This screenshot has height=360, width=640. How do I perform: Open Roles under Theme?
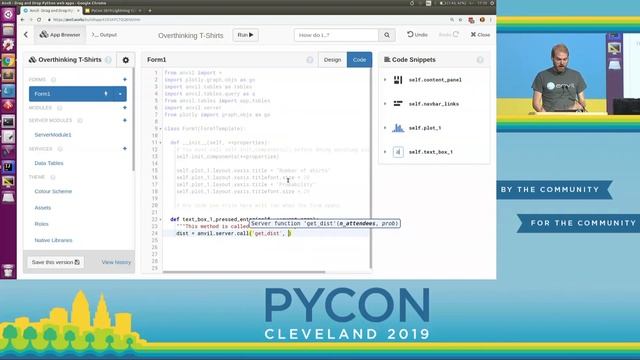click(41, 224)
